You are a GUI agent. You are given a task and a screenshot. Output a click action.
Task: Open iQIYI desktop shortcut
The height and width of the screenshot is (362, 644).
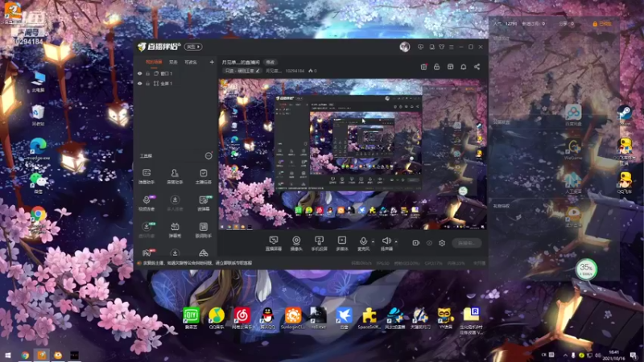coord(191,318)
